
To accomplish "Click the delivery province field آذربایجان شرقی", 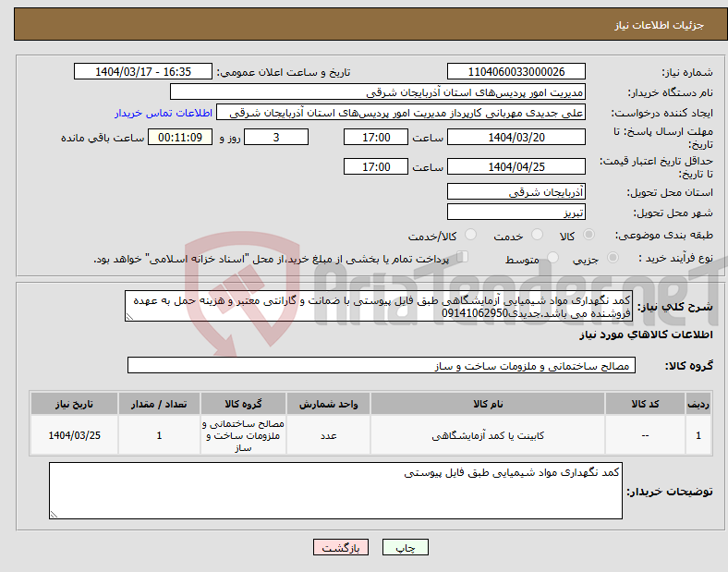I will [516, 191].
